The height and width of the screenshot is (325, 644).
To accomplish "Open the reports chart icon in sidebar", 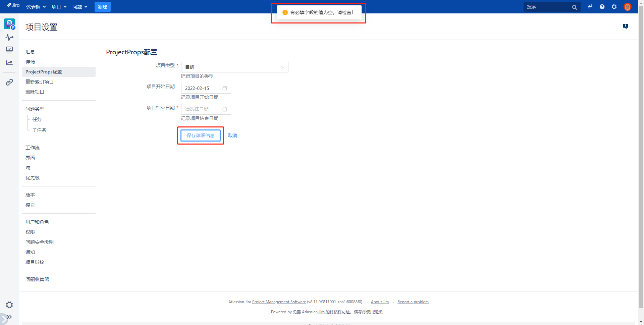I will (x=9, y=63).
